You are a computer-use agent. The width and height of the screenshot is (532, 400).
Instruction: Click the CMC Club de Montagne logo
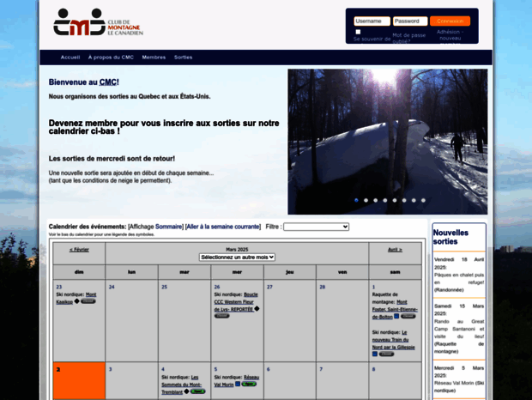click(x=98, y=22)
